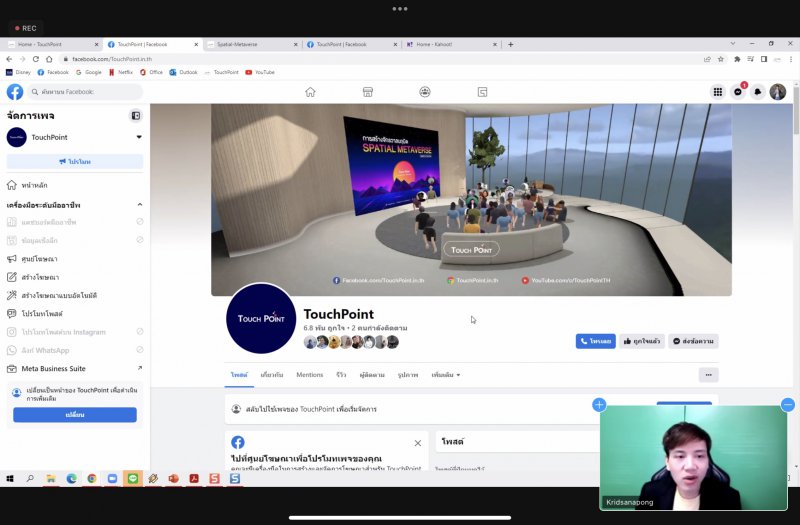Open Chrome tab search dropdown arrow
800x525 pixels.
(733, 44)
